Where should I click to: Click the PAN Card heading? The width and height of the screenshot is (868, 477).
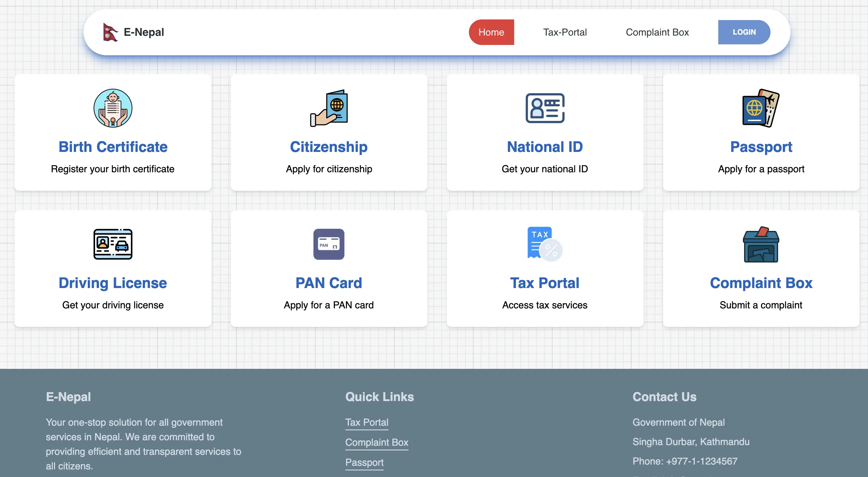(329, 283)
